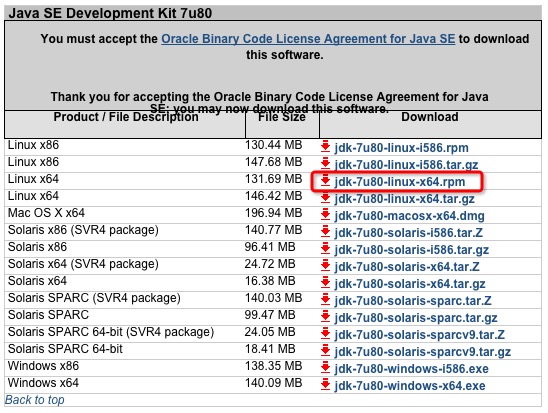Download jdk-7u80-windows-x64.exe installer
Screen dimensions: 548x413
(410, 386)
